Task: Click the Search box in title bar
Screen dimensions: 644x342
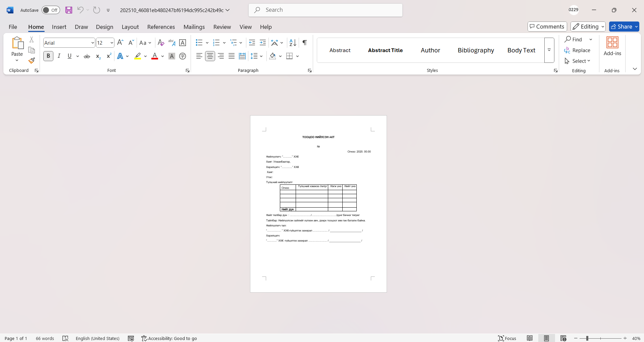Action: [x=326, y=10]
